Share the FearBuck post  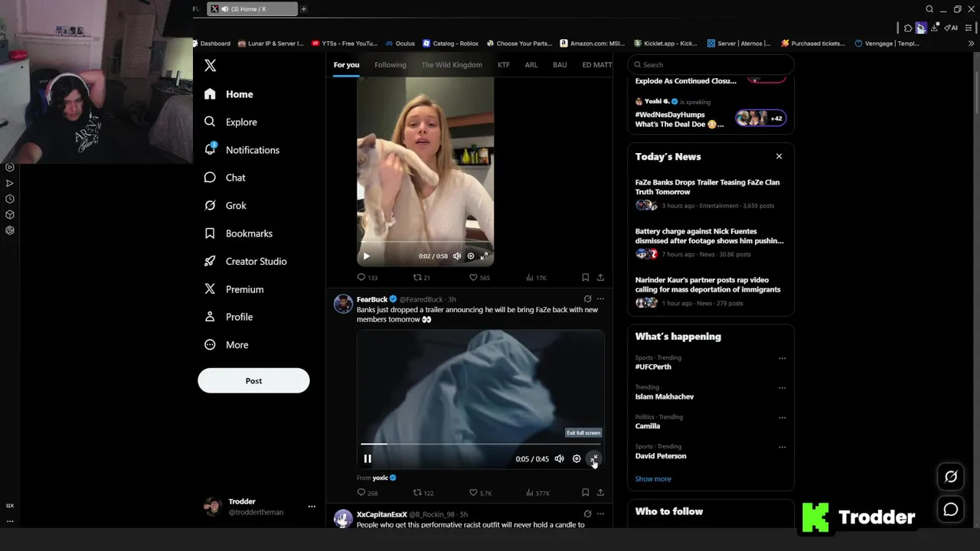coord(600,493)
